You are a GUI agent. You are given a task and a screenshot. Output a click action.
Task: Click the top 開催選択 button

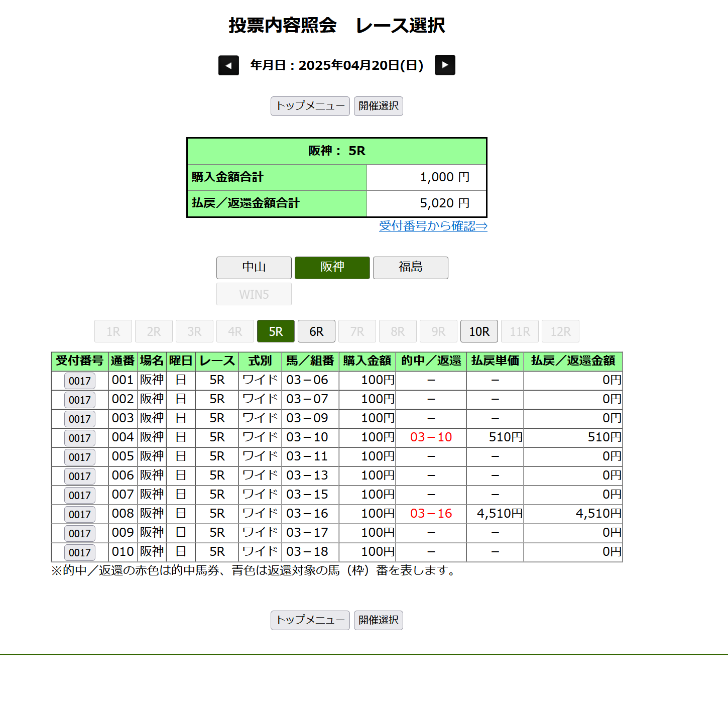378,106
